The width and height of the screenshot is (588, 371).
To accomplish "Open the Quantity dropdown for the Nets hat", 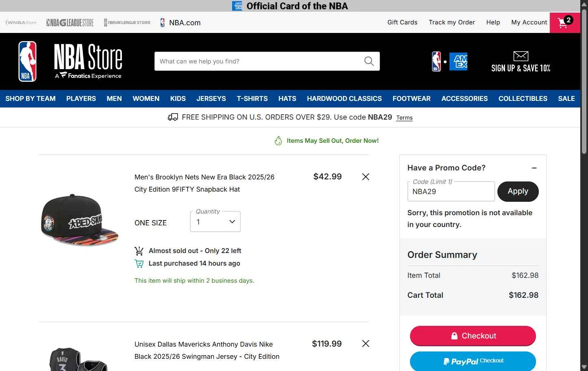I will click(x=215, y=222).
